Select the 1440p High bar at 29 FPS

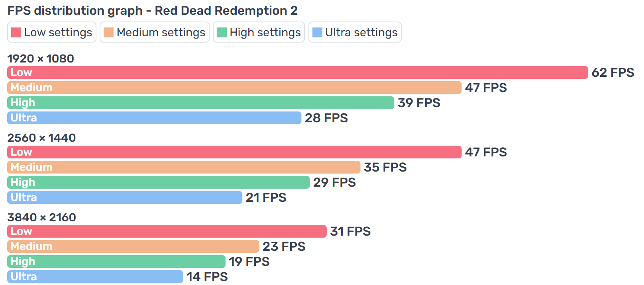click(x=158, y=182)
